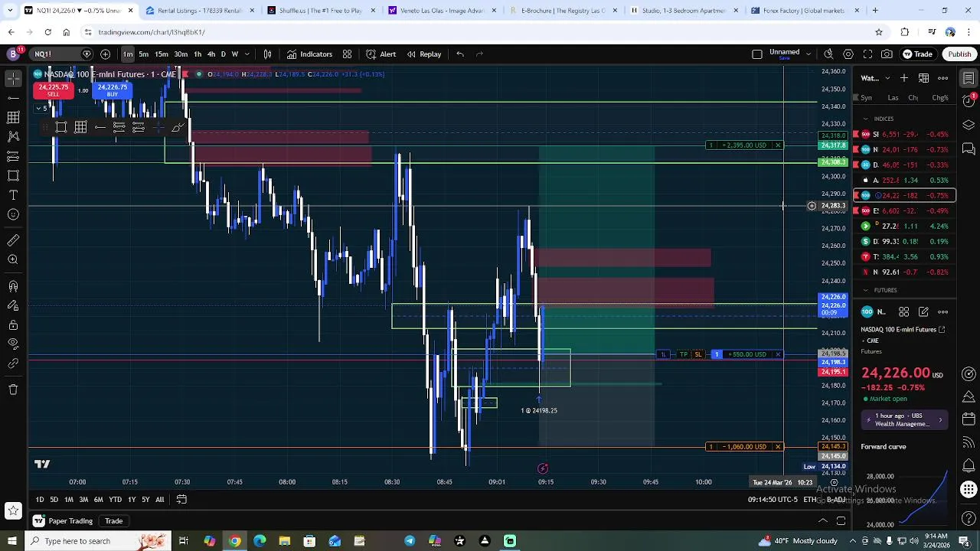Select the zoom in tool

(x=13, y=260)
